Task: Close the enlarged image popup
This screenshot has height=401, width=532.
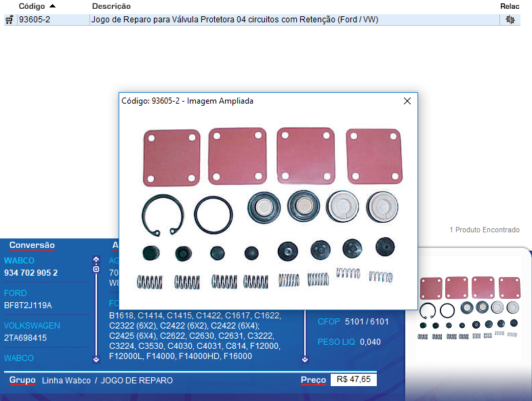Action: click(407, 101)
